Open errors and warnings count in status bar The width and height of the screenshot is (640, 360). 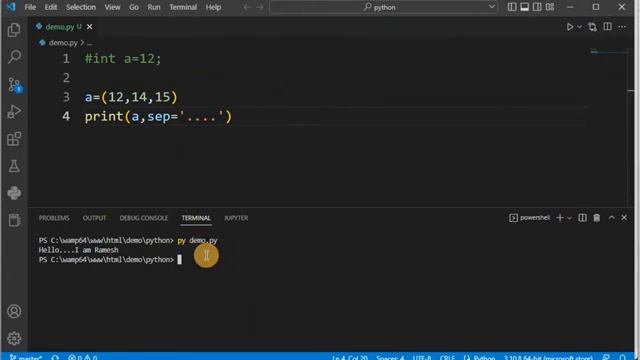coord(82,357)
